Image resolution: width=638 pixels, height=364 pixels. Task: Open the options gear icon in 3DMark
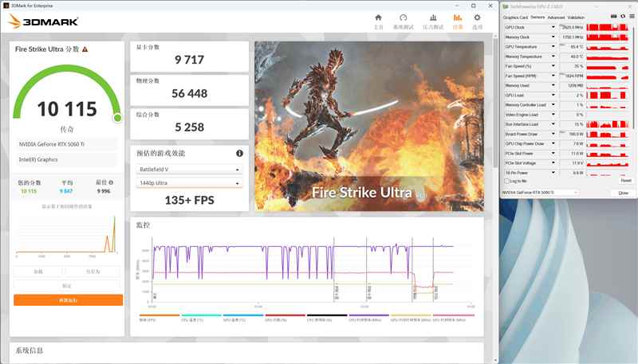point(478,20)
